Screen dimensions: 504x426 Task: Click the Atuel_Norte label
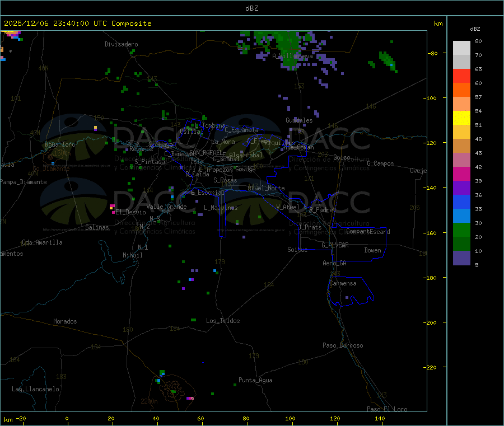[x=266, y=188]
